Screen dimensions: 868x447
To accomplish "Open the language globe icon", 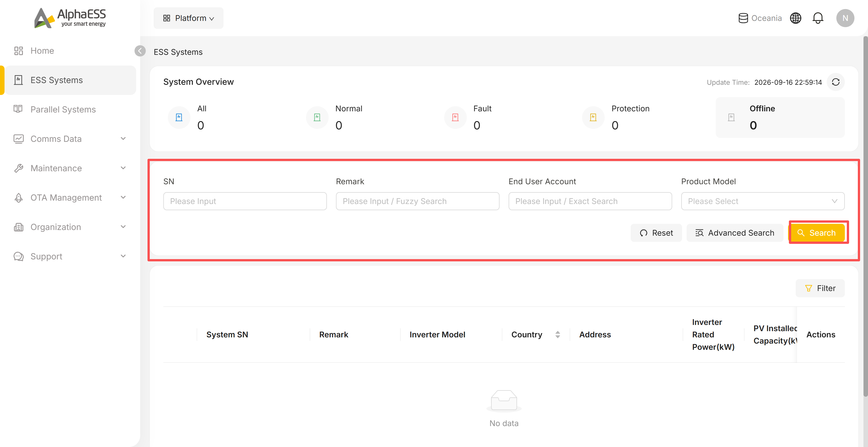I will [795, 18].
